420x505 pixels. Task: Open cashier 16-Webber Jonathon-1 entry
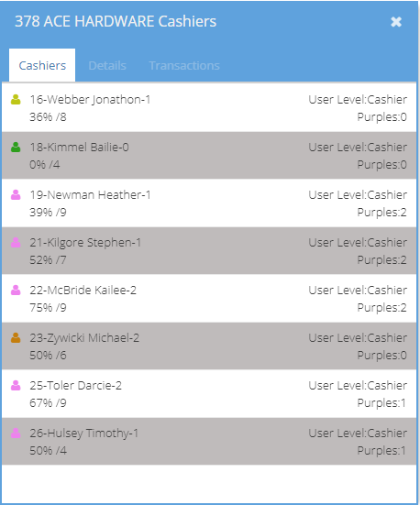tap(209, 108)
